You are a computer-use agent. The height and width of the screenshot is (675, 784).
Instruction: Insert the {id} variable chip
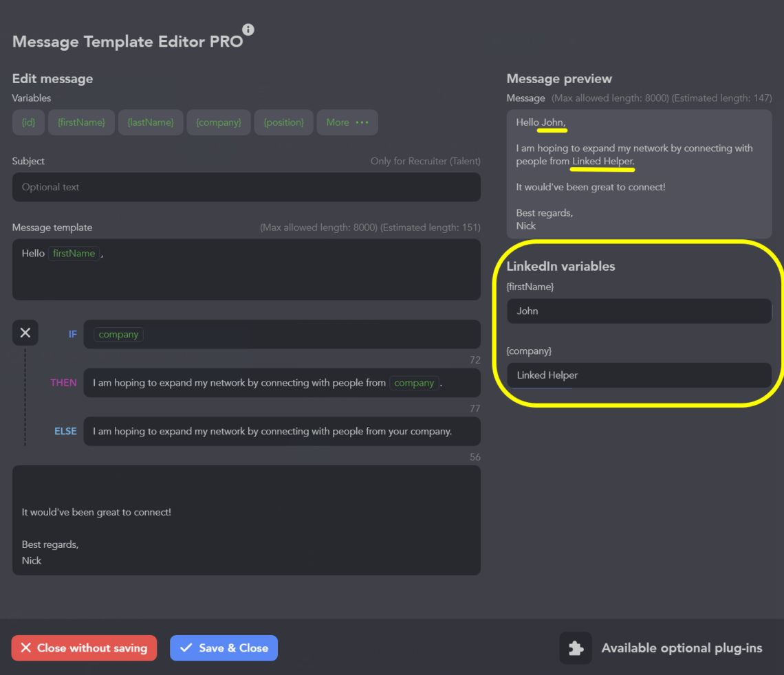[x=29, y=122]
